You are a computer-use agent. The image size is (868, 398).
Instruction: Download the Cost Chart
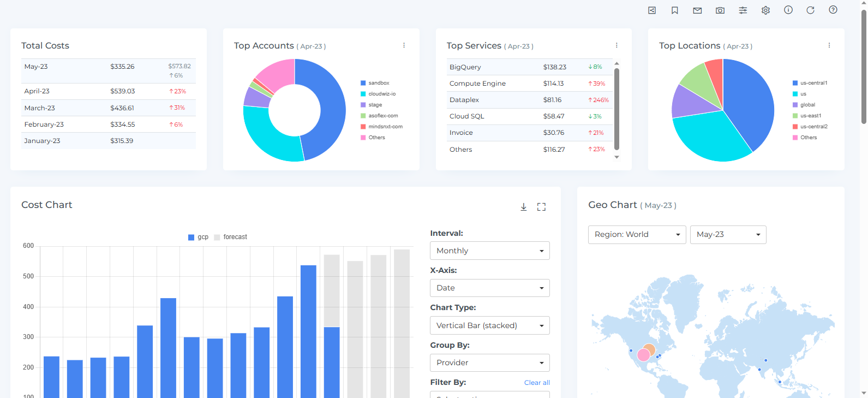click(524, 207)
